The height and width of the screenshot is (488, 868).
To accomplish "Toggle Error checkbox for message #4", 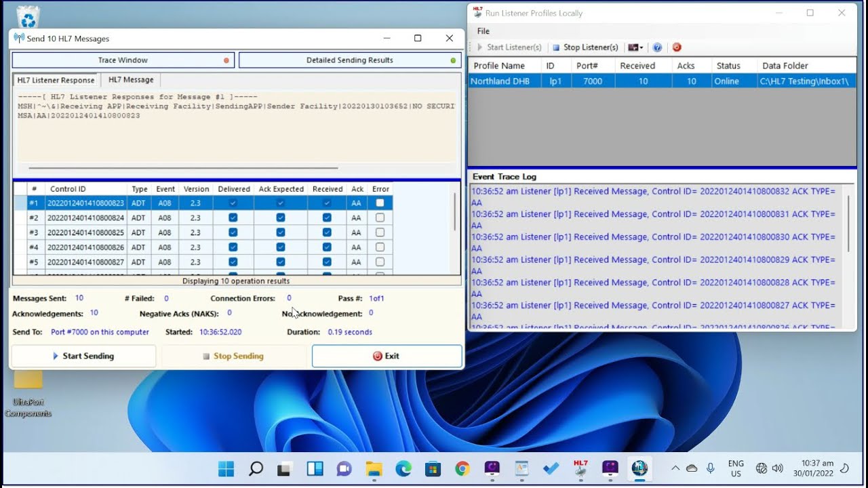I will pyautogui.click(x=380, y=247).
